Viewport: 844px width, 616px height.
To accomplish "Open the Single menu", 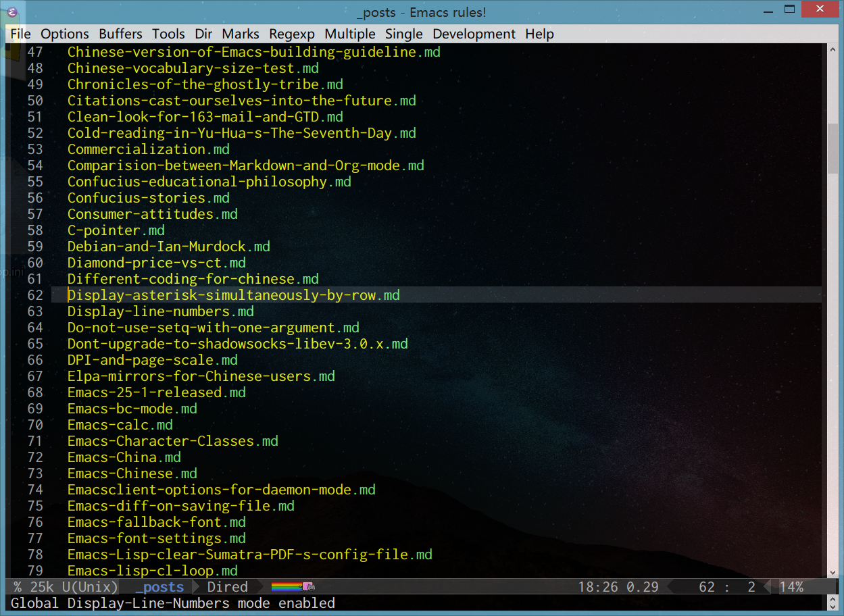I will [404, 34].
